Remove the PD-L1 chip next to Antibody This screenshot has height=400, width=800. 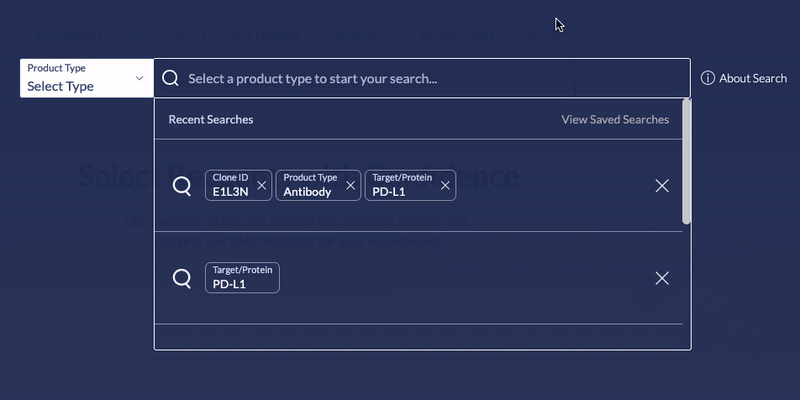pyautogui.click(x=445, y=185)
